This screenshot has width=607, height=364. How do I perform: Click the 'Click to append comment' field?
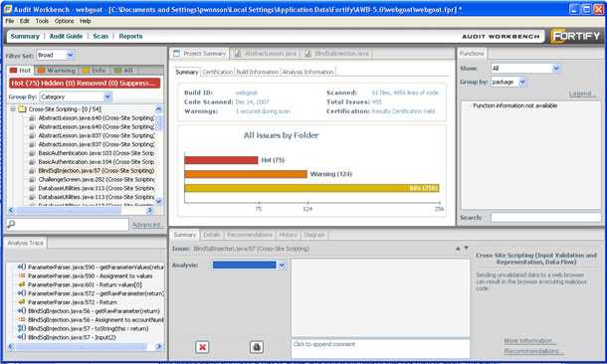point(380,348)
